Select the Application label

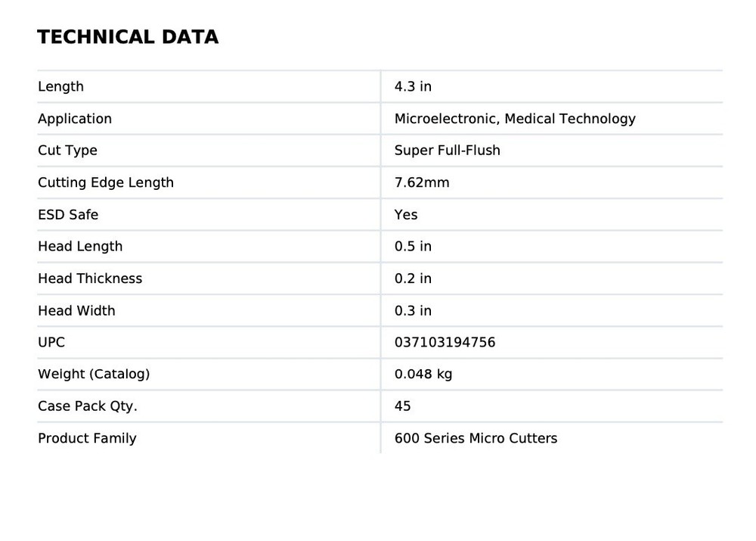click(75, 119)
